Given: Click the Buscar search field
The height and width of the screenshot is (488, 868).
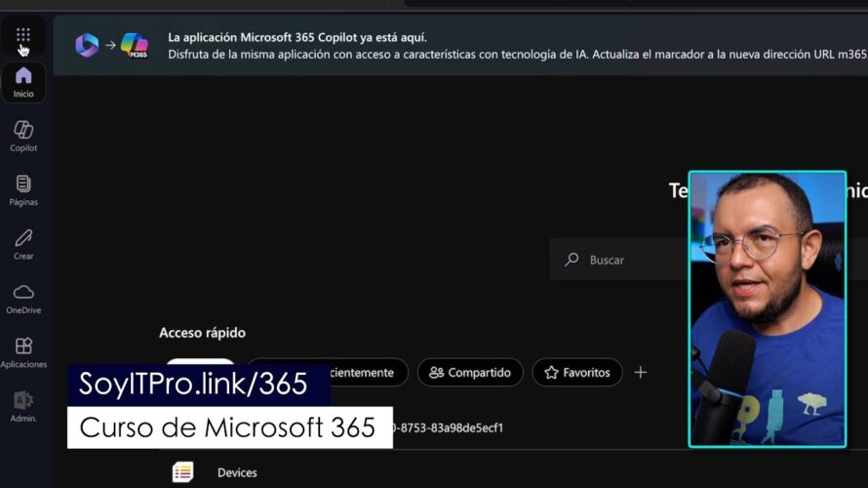Looking at the screenshot, I should [x=618, y=260].
